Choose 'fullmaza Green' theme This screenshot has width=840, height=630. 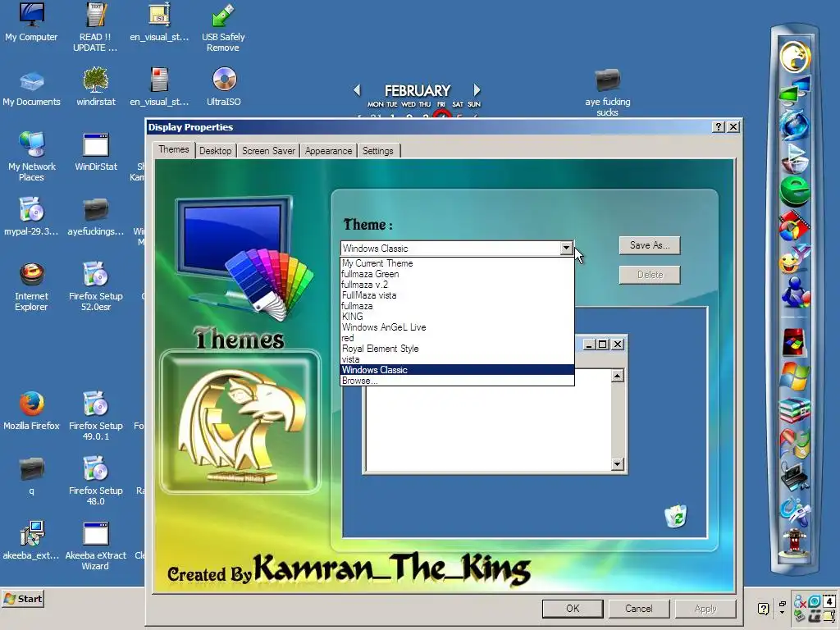tap(457, 274)
